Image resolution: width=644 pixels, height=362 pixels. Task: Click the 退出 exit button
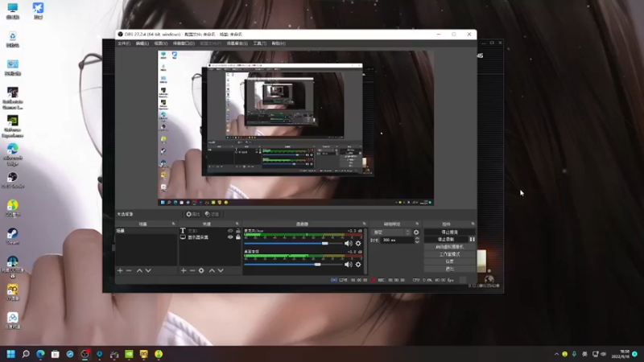[449, 269]
